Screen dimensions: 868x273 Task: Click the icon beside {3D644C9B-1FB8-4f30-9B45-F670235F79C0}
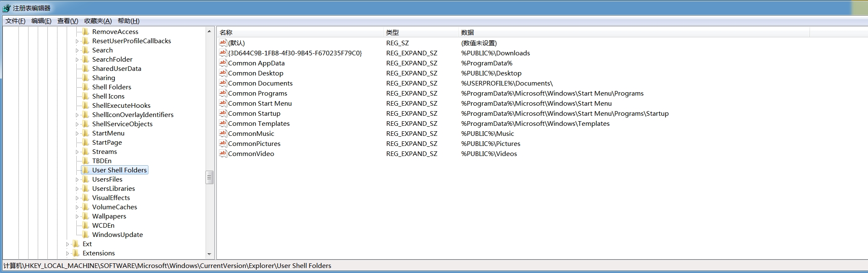tap(223, 53)
